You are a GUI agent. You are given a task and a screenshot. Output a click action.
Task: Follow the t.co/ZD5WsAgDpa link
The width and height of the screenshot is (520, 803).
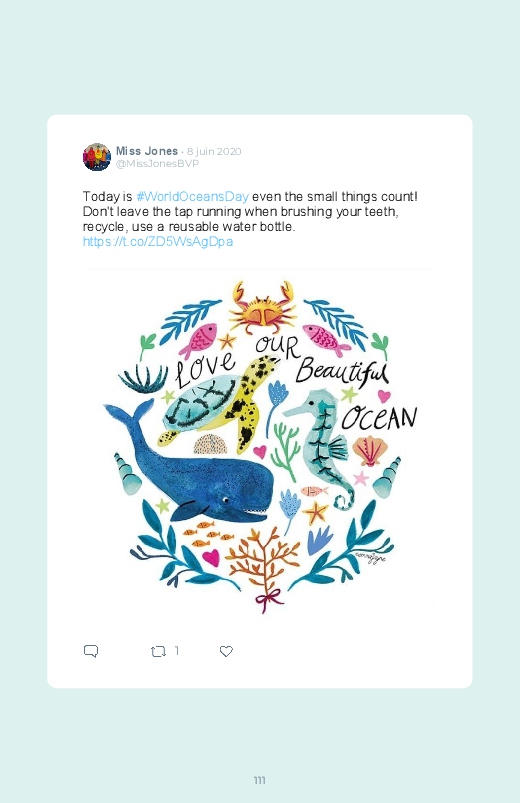[158, 242]
